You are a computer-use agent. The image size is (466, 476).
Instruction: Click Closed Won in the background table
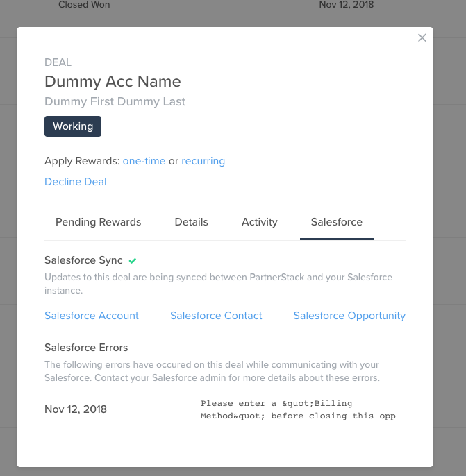84,5
